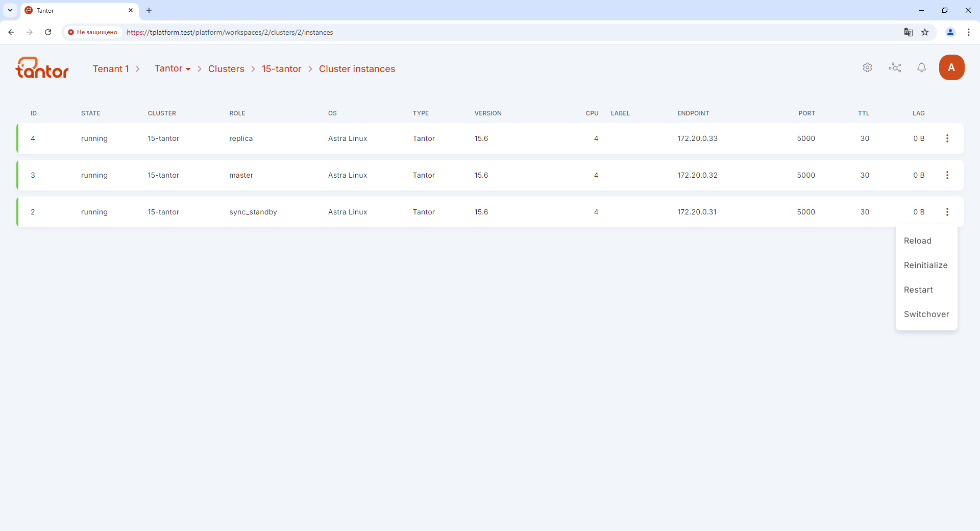The height and width of the screenshot is (531, 980).
Task: Open the 15-tantor breadcrumb link
Action: pos(282,69)
